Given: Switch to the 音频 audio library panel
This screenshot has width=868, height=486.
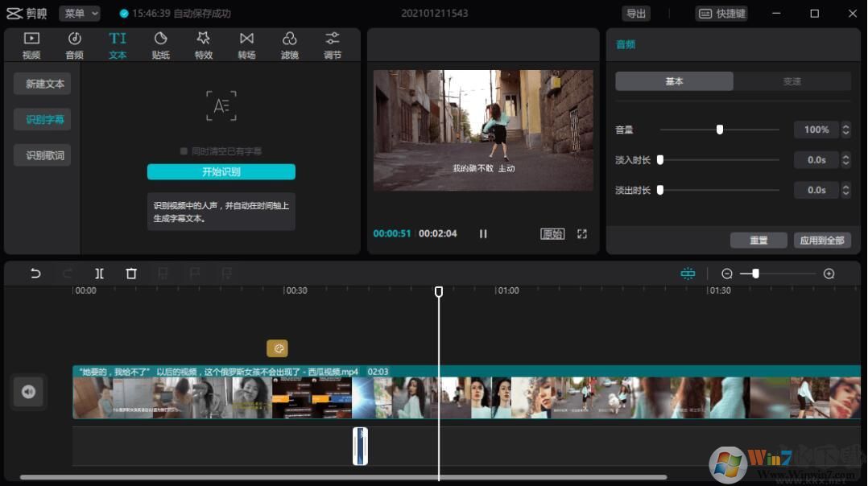Looking at the screenshot, I should pyautogui.click(x=74, y=44).
